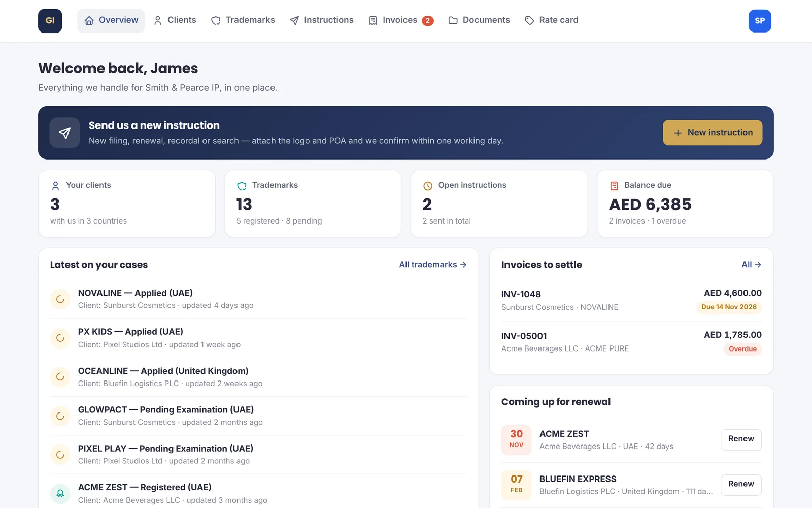This screenshot has width=812, height=508.
Task: Go to the Overview tab
Action: tap(111, 21)
